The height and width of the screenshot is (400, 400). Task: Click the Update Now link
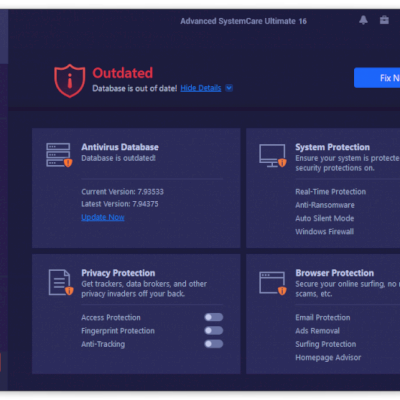coord(103,217)
